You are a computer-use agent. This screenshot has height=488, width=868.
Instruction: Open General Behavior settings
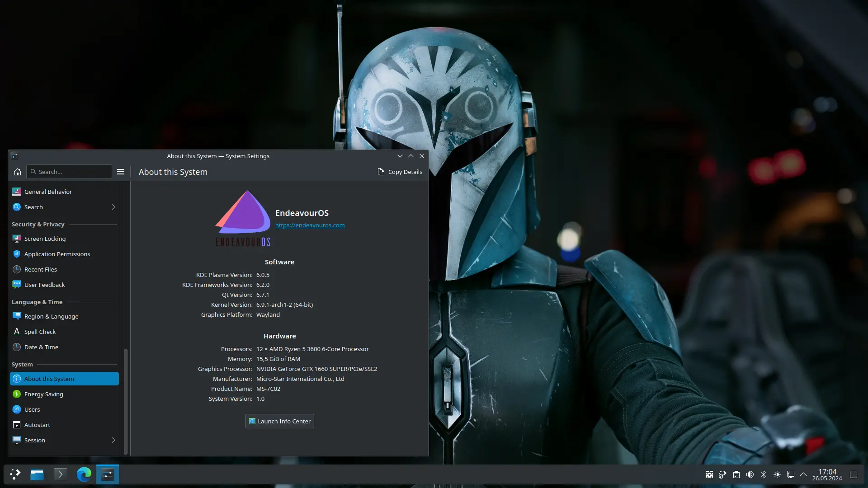pos(64,192)
